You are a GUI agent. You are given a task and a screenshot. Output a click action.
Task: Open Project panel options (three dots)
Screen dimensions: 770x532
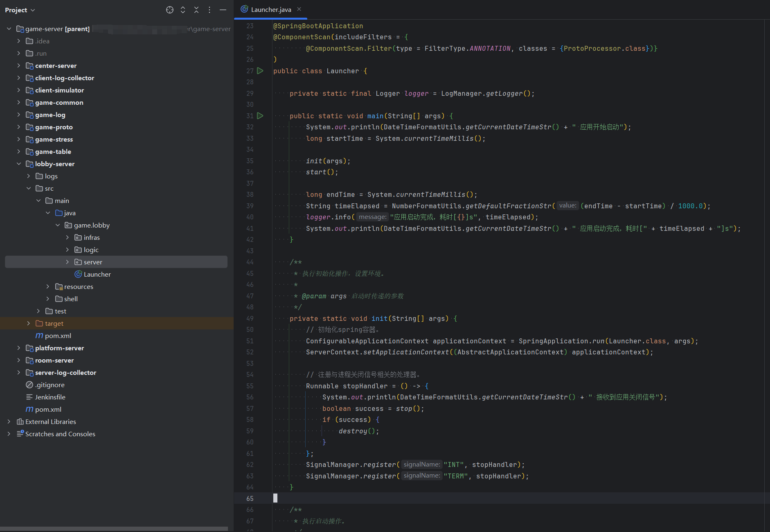(x=209, y=10)
